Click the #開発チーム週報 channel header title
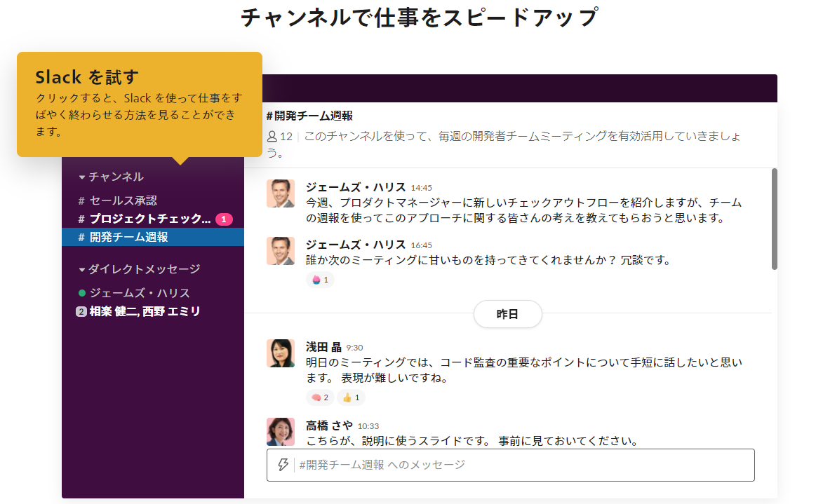This screenshot has height=504, width=816. pyautogui.click(x=309, y=116)
